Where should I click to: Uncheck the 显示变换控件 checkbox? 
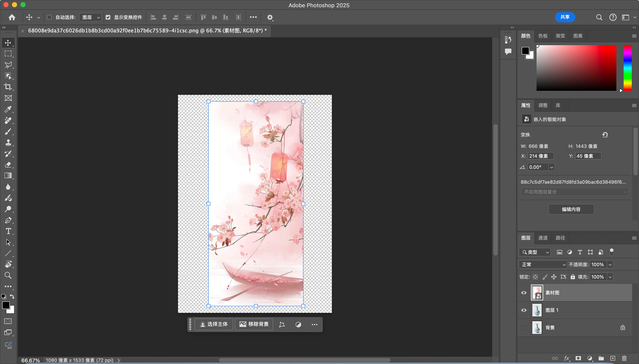tap(108, 17)
